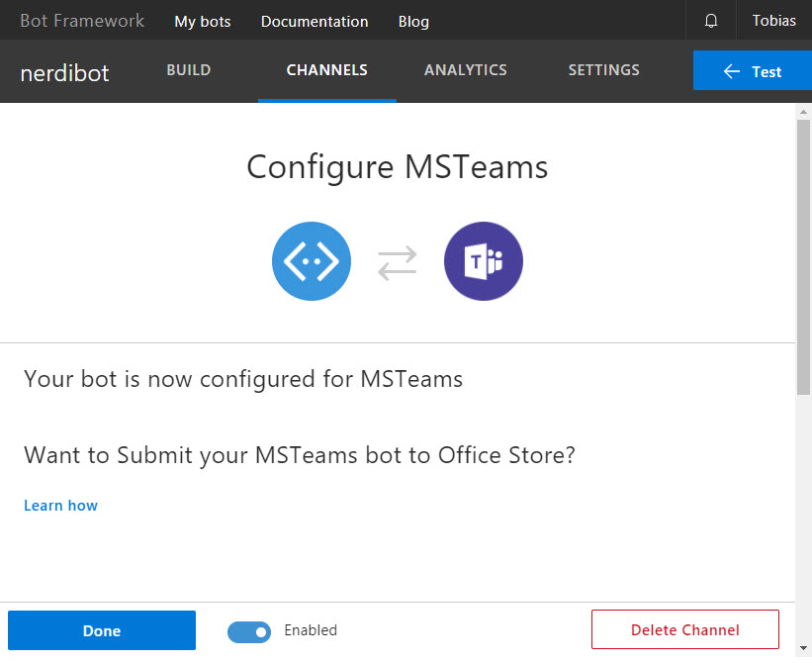Click the back arrow in the Test button
Image resolution: width=812 pixels, height=663 pixels.
coord(732,71)
